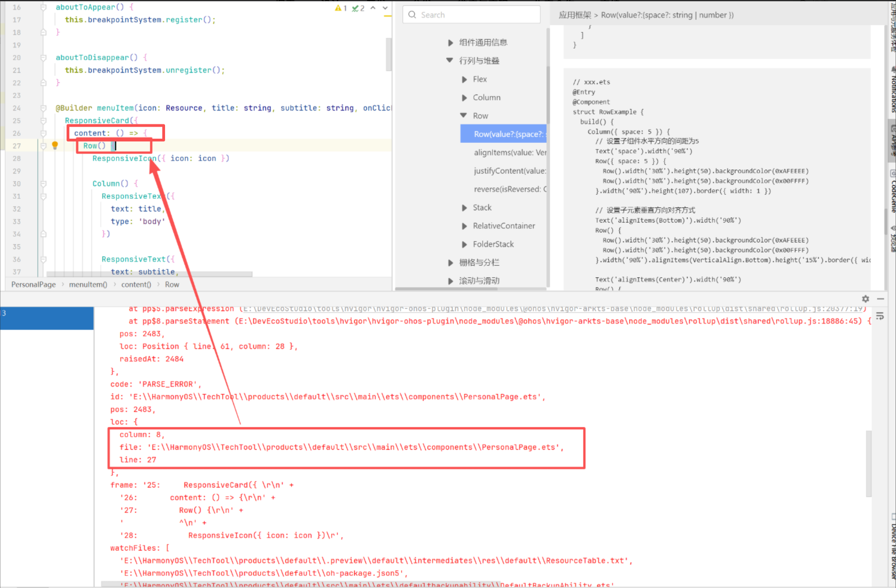This screenshot has height=588, width=896.
Task: Open the Notifications side tool window
Action: point(892,92)
